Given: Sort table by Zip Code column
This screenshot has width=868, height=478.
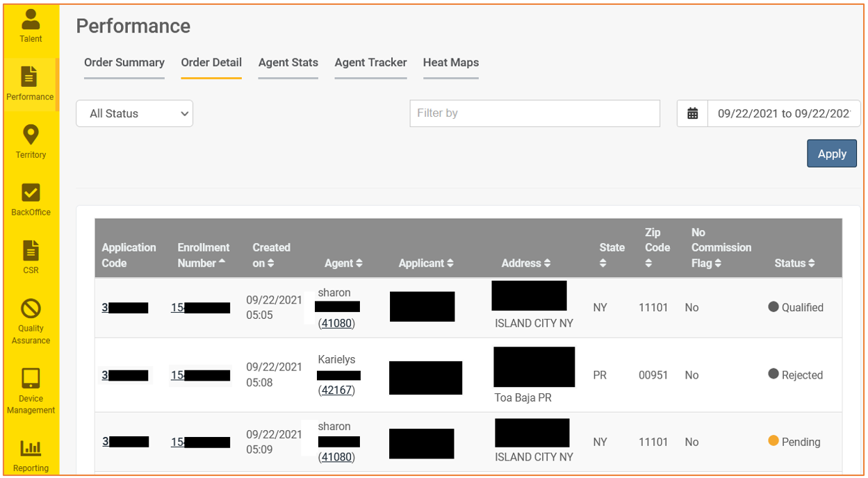Looking at the screenshot, I should tap(657, 247).
